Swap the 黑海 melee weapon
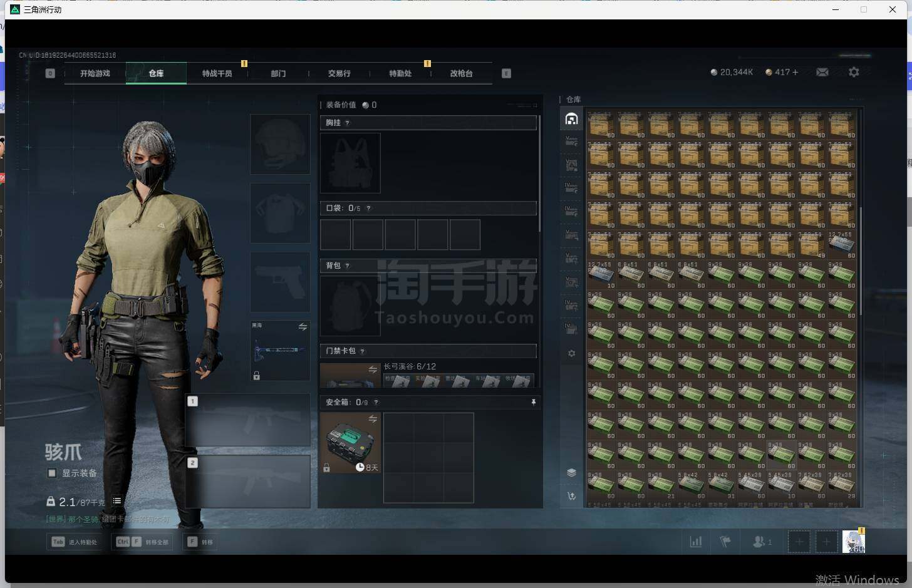This screenshot has height=588, width=912. coord(303,327)
